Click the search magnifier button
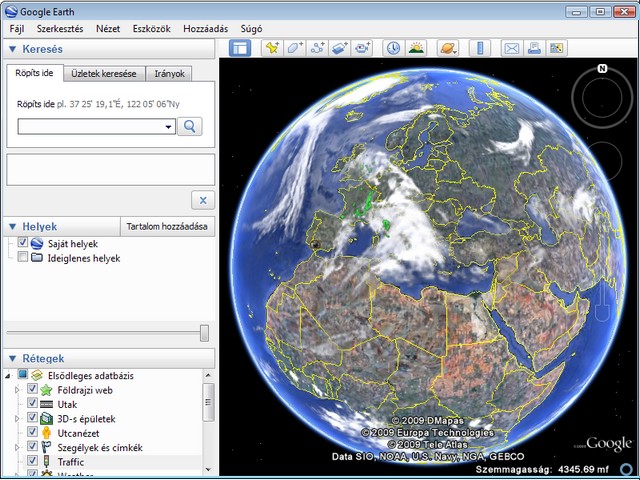 click(x=190, y=127)
